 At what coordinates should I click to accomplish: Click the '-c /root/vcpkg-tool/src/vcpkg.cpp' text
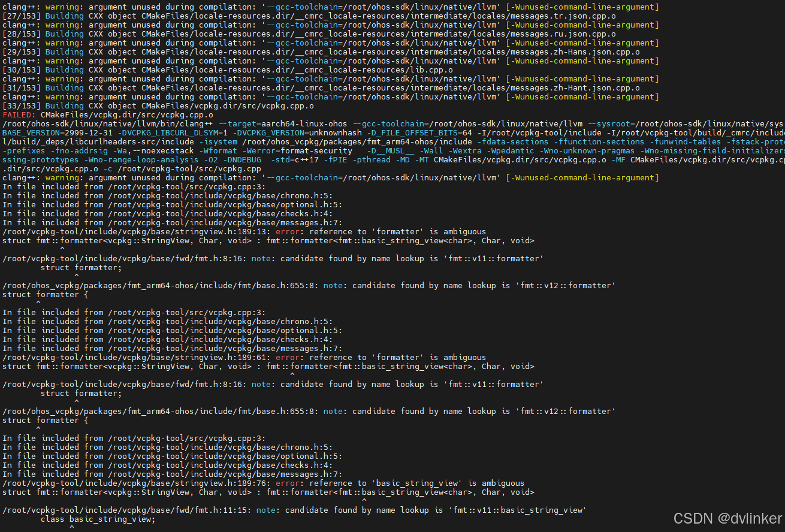pyautogui.click(x=182, y=168)
